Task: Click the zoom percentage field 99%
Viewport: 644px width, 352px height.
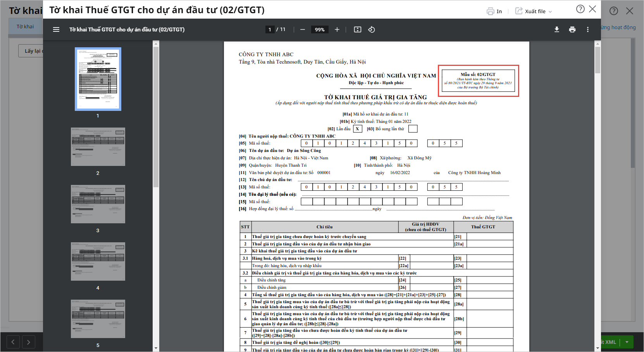Action: coord(320,29)
